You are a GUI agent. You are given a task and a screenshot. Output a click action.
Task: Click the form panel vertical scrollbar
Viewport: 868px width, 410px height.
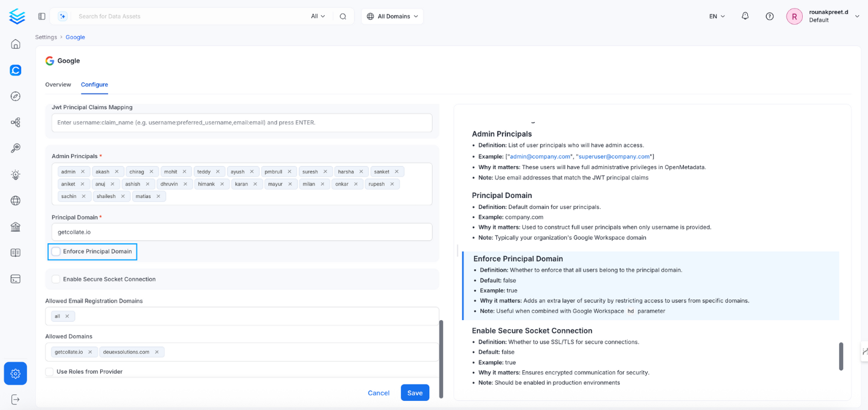tap(441, 359)
